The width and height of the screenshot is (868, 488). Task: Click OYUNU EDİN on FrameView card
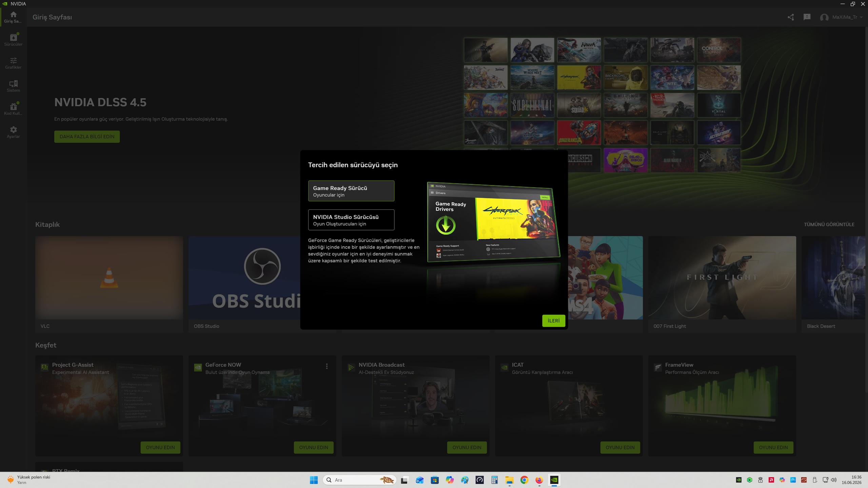pos(773,447)
